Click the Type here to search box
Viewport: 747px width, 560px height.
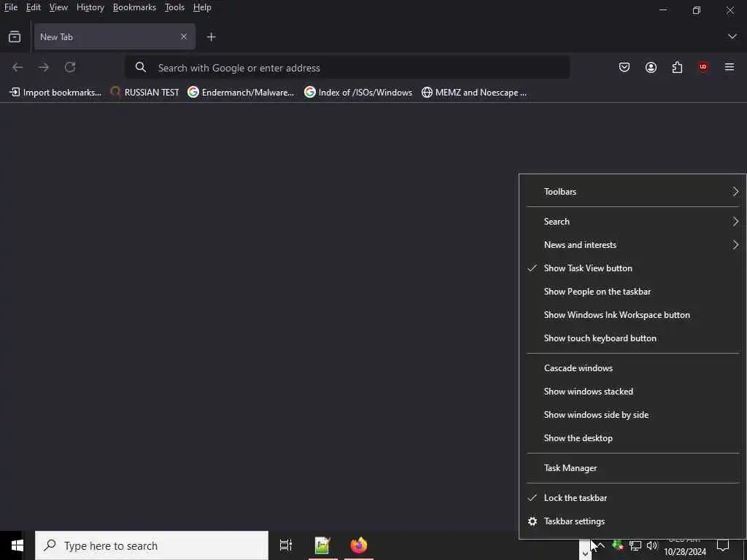152,545
